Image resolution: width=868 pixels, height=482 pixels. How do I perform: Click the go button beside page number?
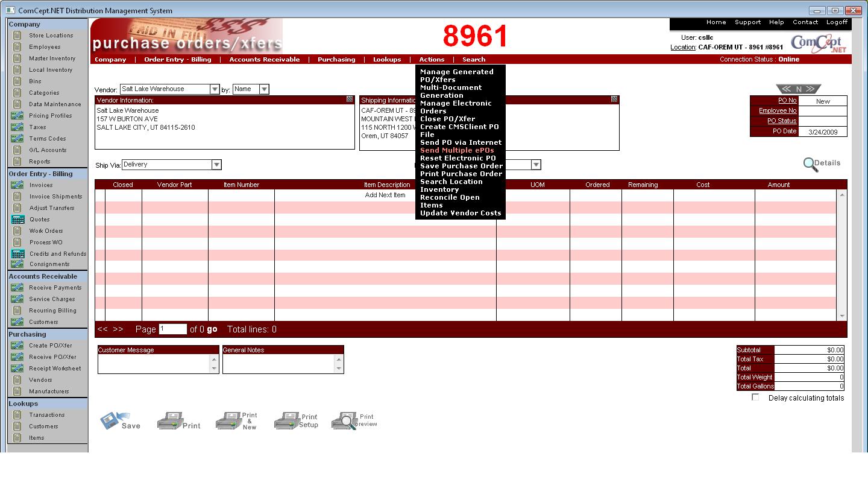(x=212, y=329)
